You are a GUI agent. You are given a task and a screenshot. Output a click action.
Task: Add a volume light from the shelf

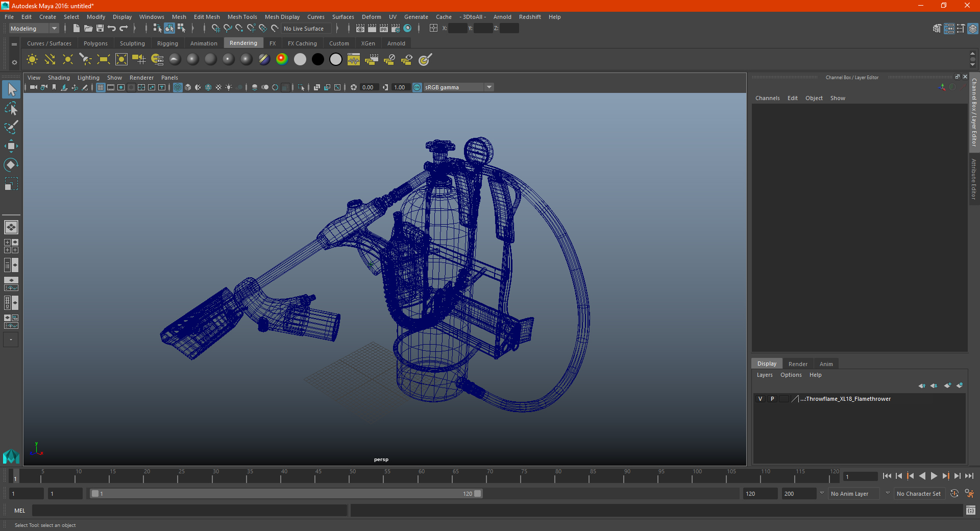(x=121, y=60)
